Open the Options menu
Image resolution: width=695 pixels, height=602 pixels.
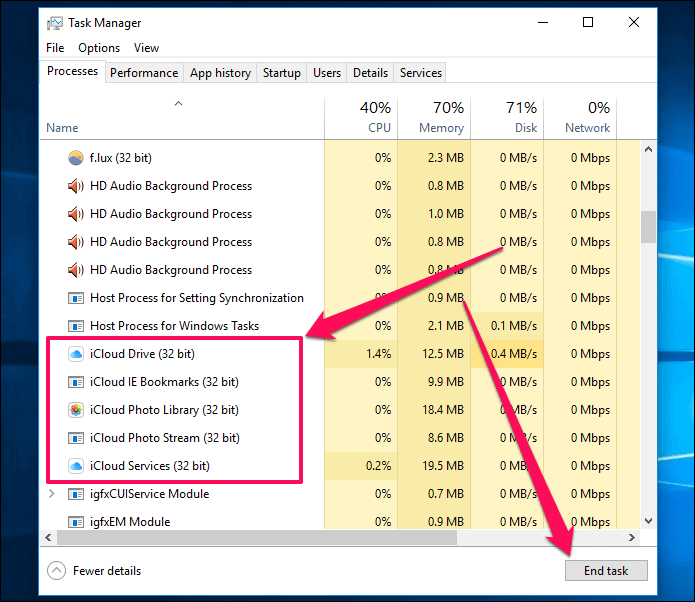(99, 48)
